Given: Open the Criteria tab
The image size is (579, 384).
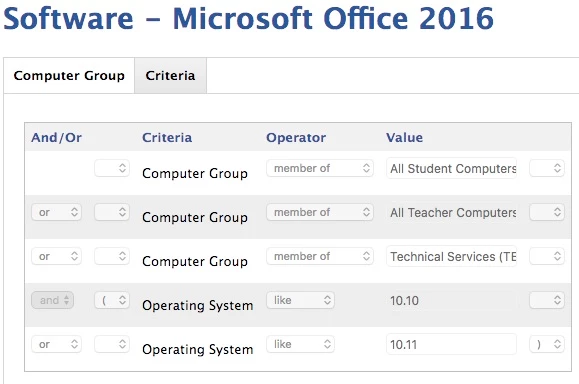Looking at the screenshot, I should coord(170,76).
